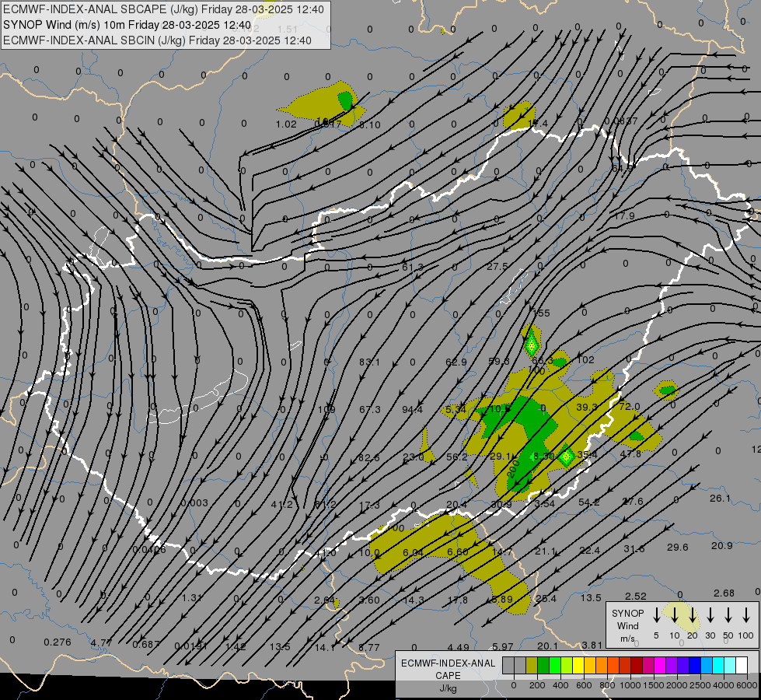Click the J/kg unit label in legend
Viewport: 761px width, 700px height.
448,688
